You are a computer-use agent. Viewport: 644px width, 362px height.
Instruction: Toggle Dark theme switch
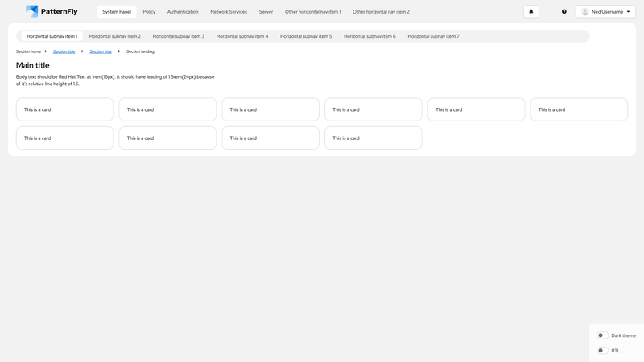[x=602, y=335]
